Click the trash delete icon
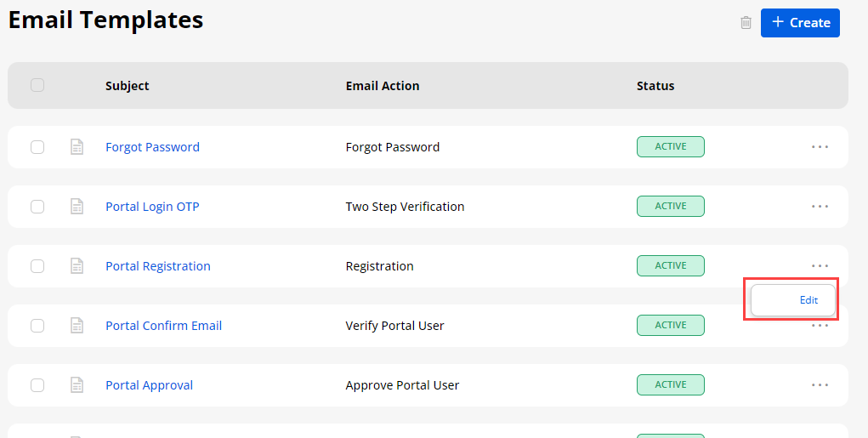Screen dimensions: 868x438 746,23
